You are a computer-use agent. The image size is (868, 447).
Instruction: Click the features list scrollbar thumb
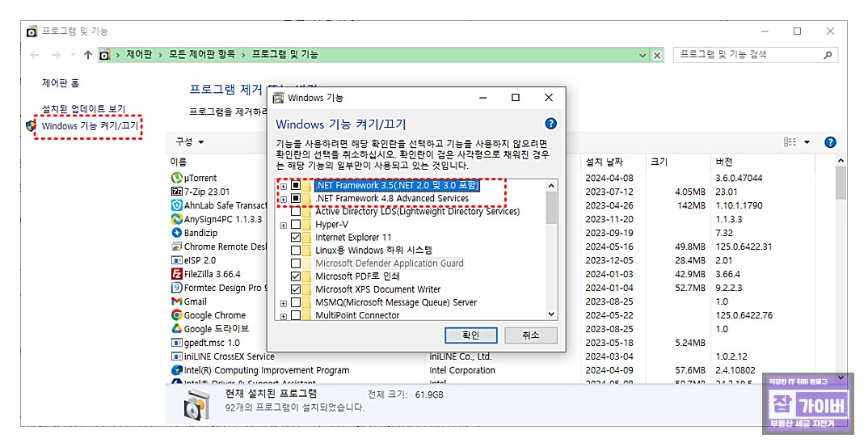coord(551,208)
